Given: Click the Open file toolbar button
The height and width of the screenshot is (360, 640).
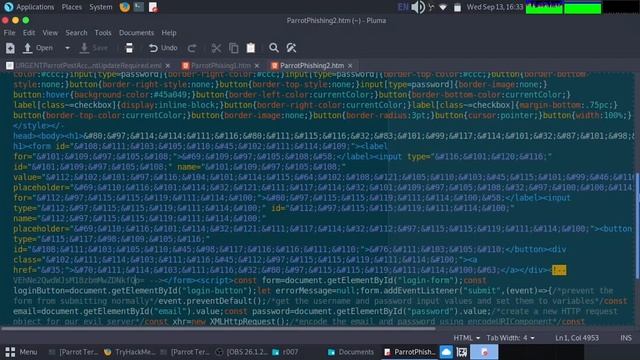Looking at the screenshot, I should [38, 48].
